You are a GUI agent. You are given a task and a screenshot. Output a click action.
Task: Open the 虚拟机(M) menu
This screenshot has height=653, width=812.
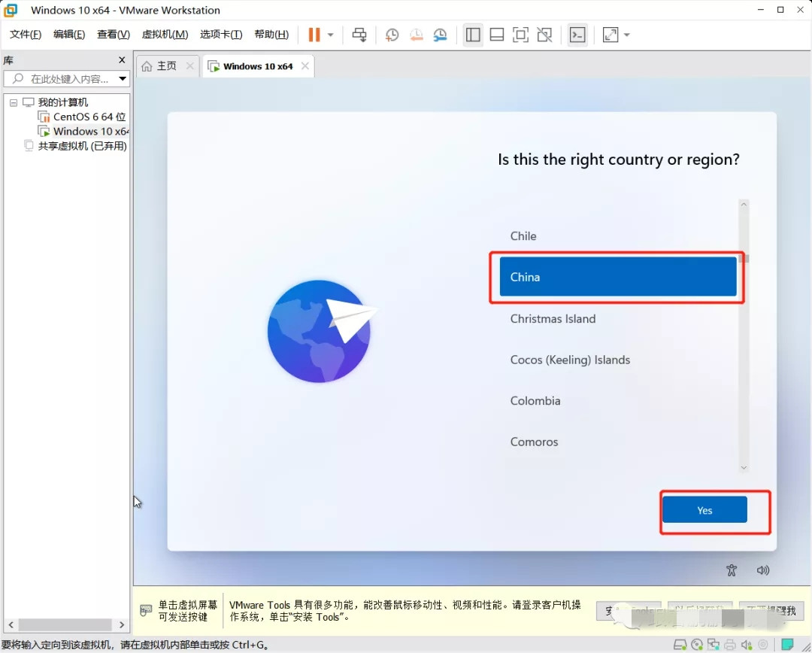point(165,35)
